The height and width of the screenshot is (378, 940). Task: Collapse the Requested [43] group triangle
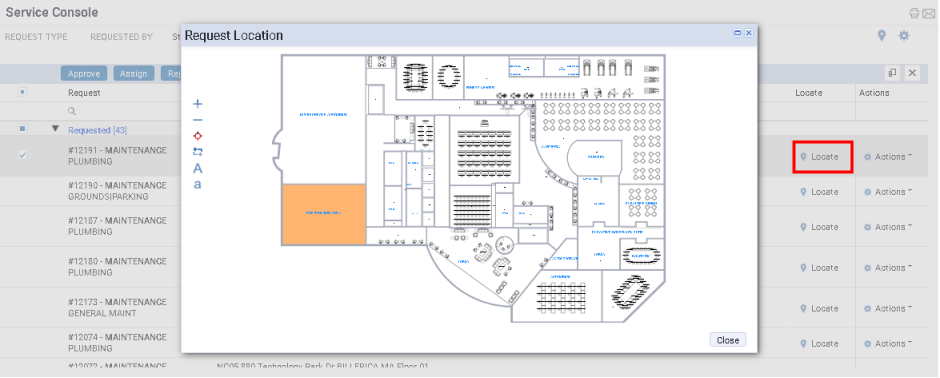pos(56,129)
